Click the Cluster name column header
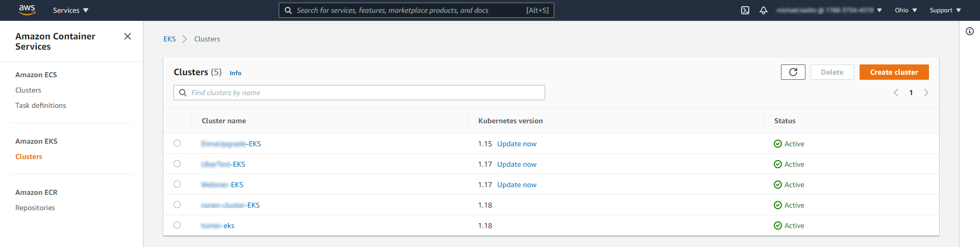This screenshot has height=247, width=980. point(224,121)
